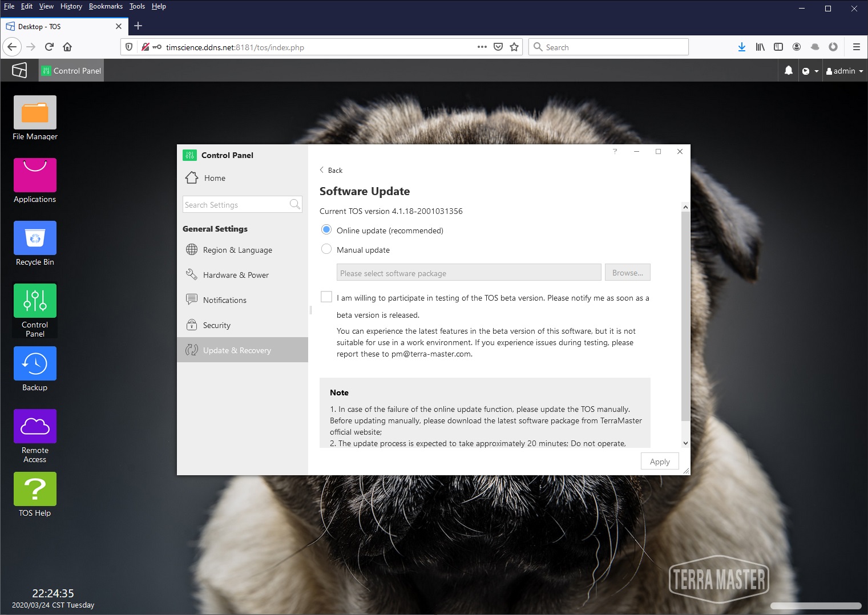Image resolution: width=868 pixels, height=615 pixels.
Task: Enable the beta version testing checkbox
Action: [x=326, y=297]
